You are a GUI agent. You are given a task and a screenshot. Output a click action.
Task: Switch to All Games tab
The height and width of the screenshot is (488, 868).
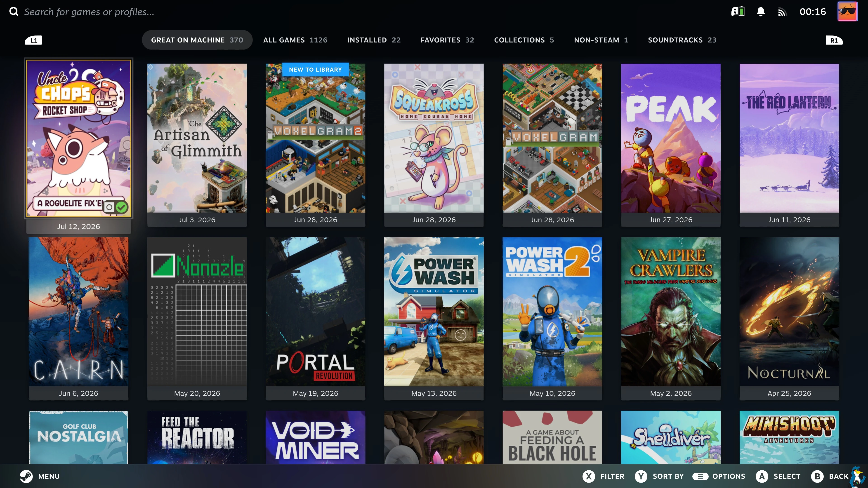295,40
